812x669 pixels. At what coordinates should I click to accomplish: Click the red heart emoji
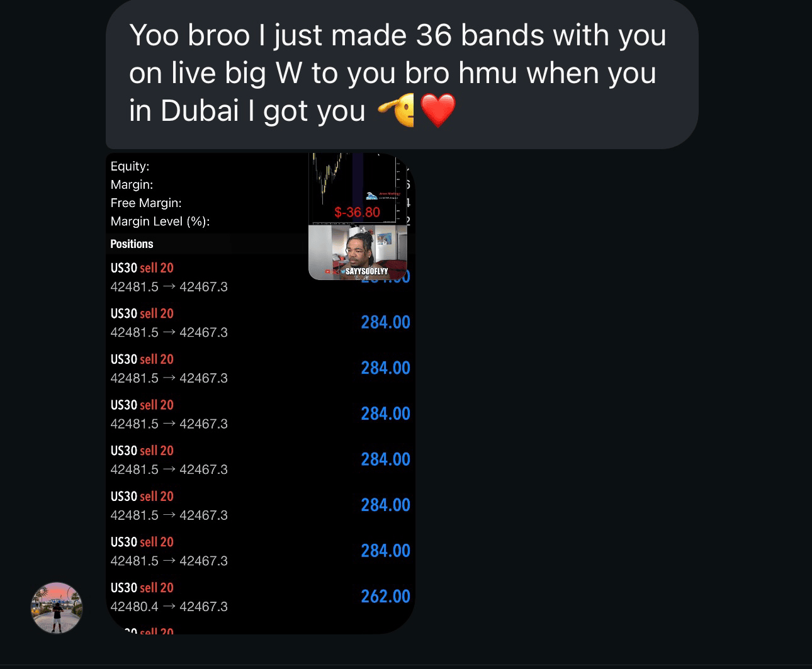pos(437,110)
